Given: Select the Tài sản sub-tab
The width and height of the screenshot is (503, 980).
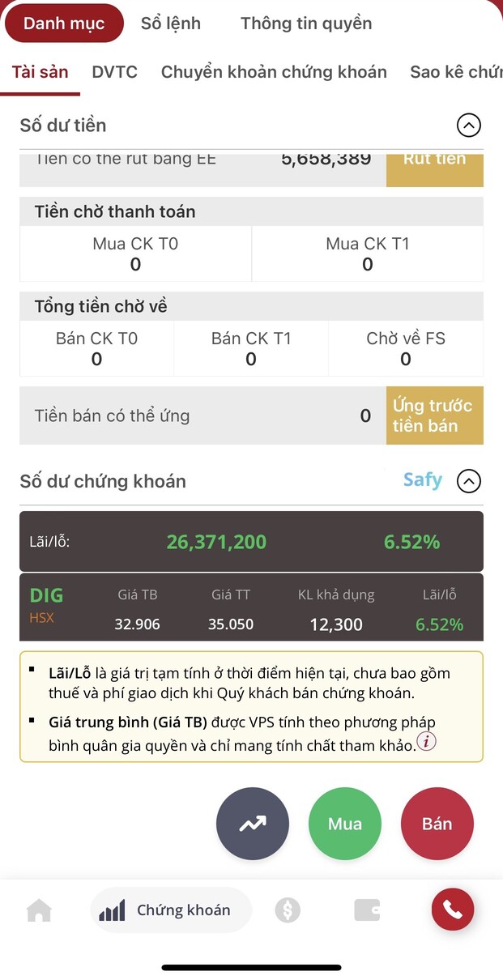Looking at the screenshot, I should (x=40, y=72).
